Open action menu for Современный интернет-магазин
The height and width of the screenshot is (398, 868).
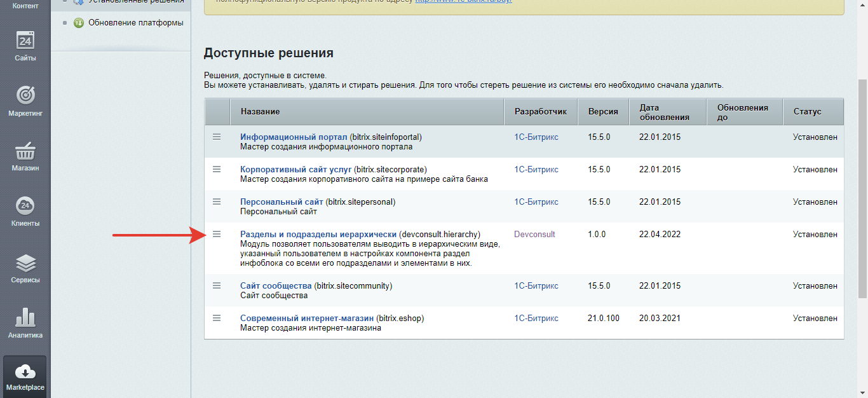pyautogui.click(x=217, y=318)
